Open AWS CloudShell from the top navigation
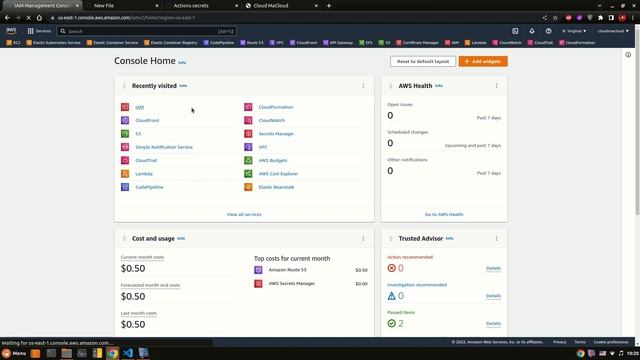This screenshot has height=360, width=640. 515,31
